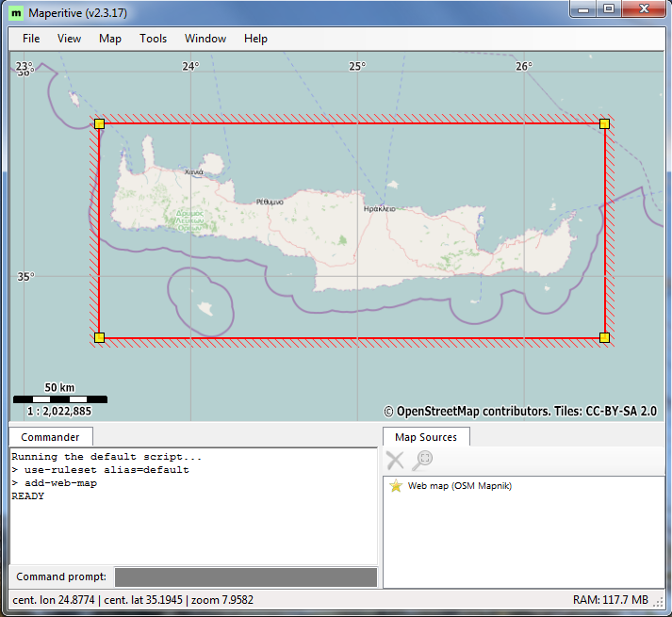Click into the Command prompt input field
Viewport: 672px width, 617px height.
(245, 576)
